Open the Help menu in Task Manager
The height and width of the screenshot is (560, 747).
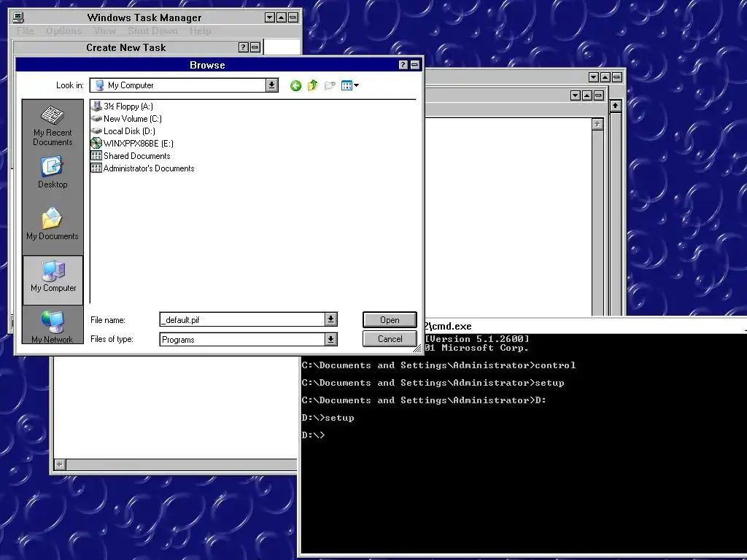click(200, 31)
